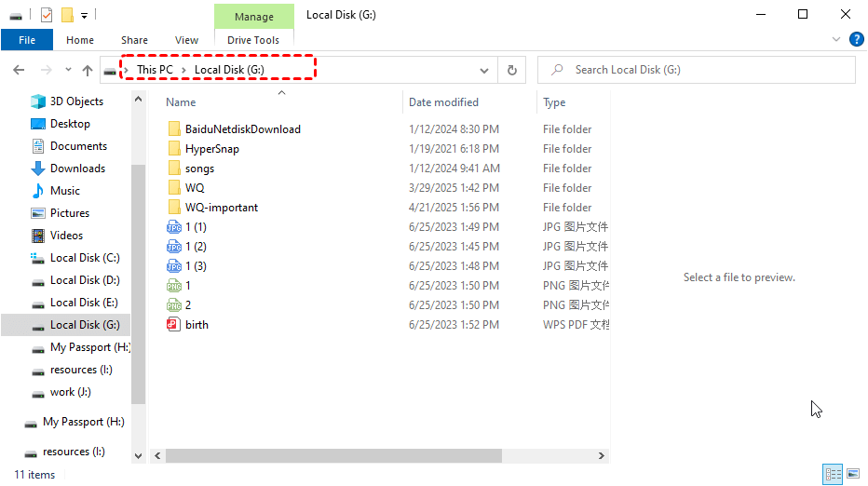Select Desktop in navigation pane

tap(70, 124)
